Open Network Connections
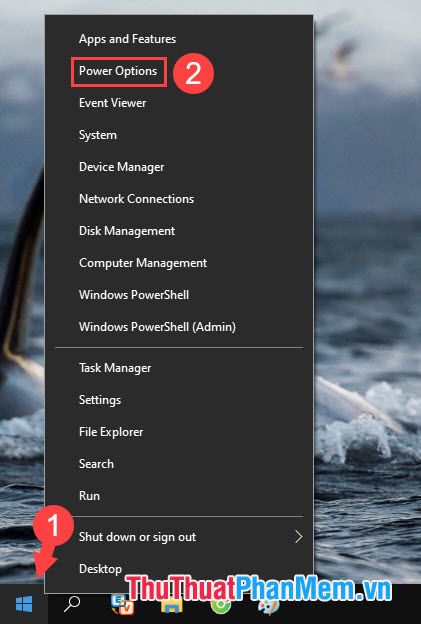The image size is (421, 624). click(179, 199)
